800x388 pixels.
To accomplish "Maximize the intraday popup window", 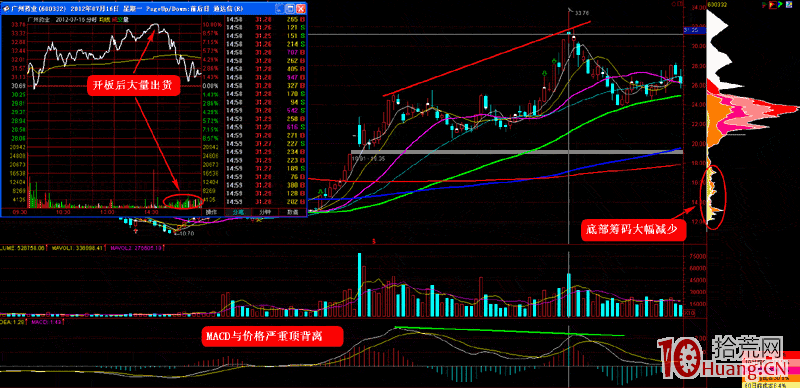I will click(x=290, y=8).
